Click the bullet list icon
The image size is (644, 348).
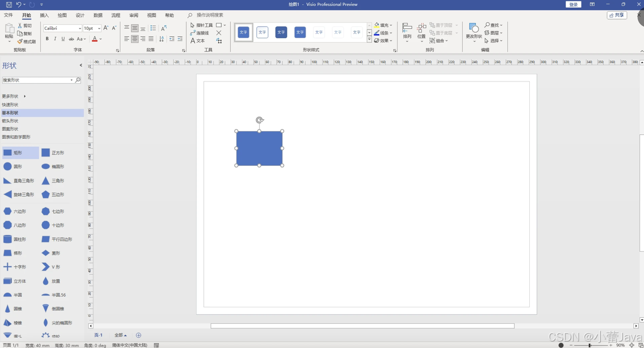click(153, 28)
